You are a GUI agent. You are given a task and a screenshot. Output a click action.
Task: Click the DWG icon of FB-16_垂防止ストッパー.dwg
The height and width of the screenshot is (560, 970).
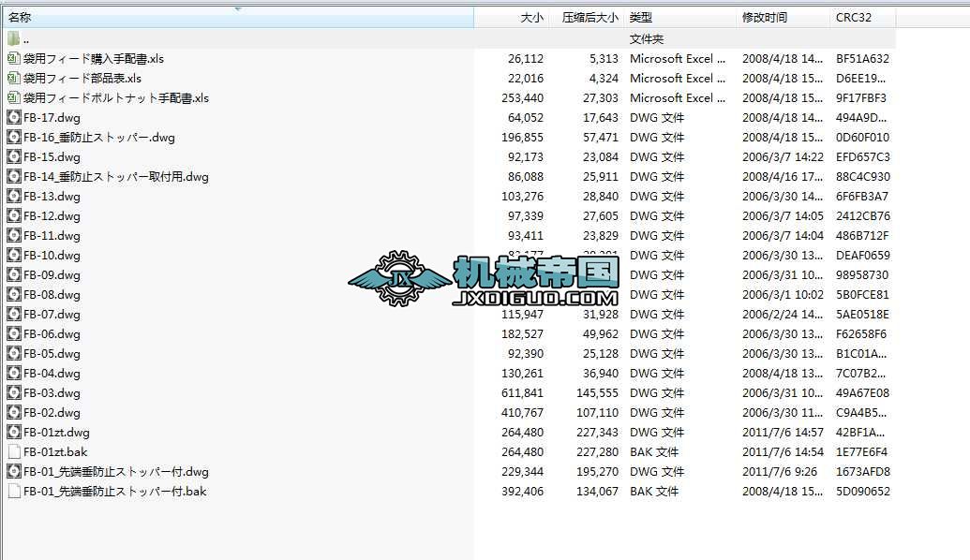point(14,138)
